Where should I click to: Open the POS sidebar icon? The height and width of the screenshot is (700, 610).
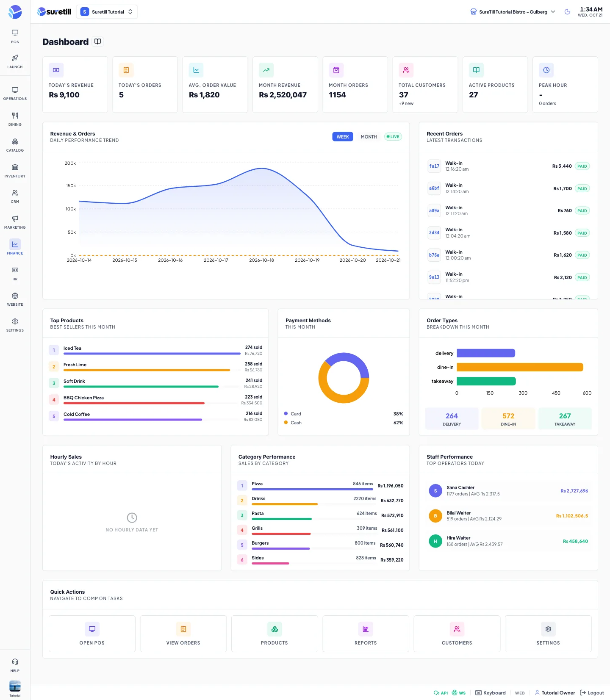coord(15,36)
